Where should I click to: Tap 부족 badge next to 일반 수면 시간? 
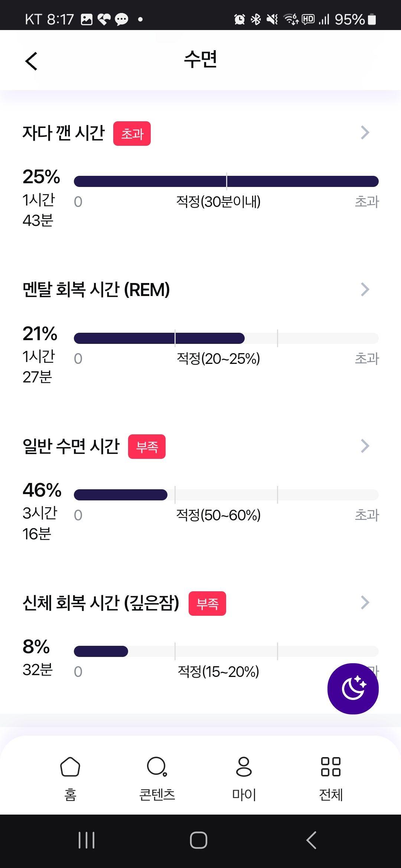[147, 447]
